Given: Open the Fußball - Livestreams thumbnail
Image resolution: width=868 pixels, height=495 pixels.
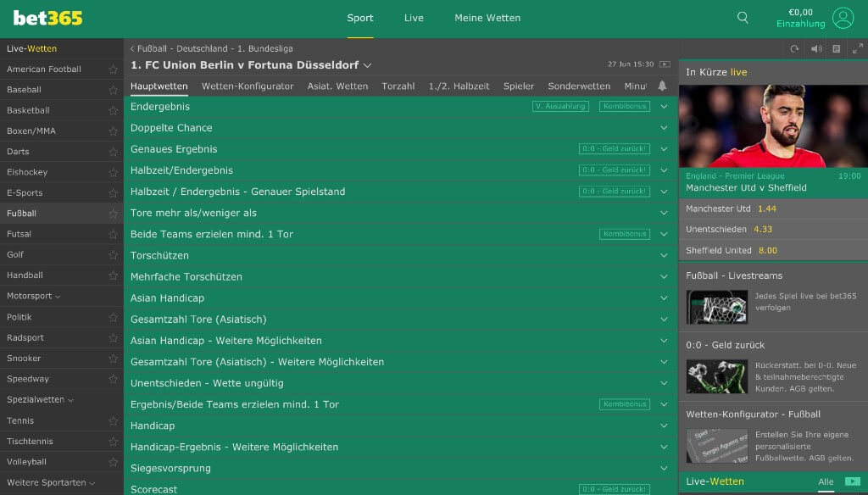Looking at the screenshot, I should point(717,307).
